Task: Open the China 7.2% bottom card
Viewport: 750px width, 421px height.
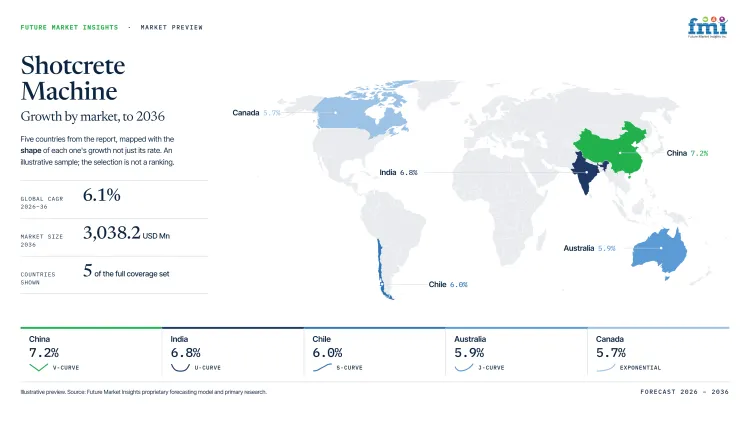Action: (91, 354)
